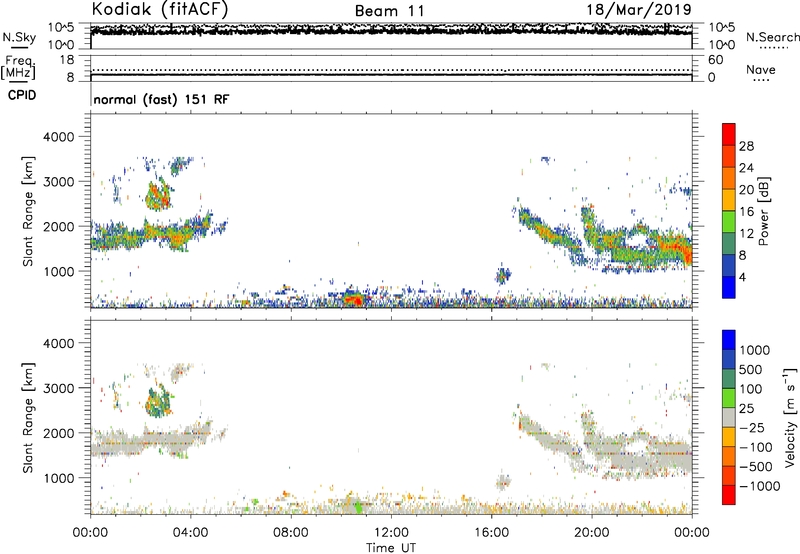Click the "12" tick on Power colorbar

[746, 233]
